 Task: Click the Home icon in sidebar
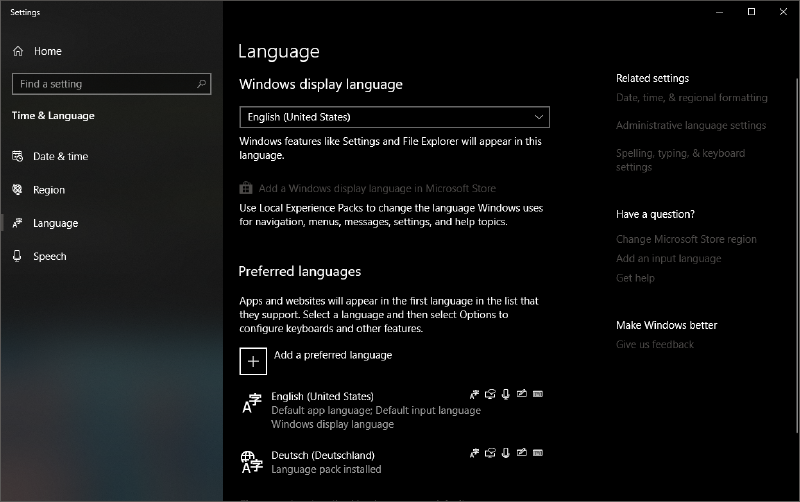click(x=18, y=51)
